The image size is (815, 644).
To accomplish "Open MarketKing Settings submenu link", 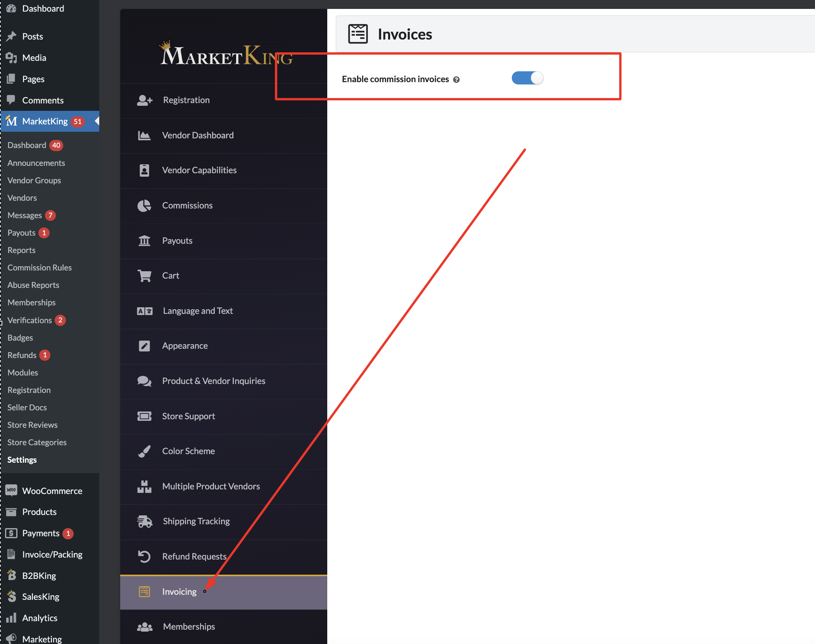I will click(22, 460).
